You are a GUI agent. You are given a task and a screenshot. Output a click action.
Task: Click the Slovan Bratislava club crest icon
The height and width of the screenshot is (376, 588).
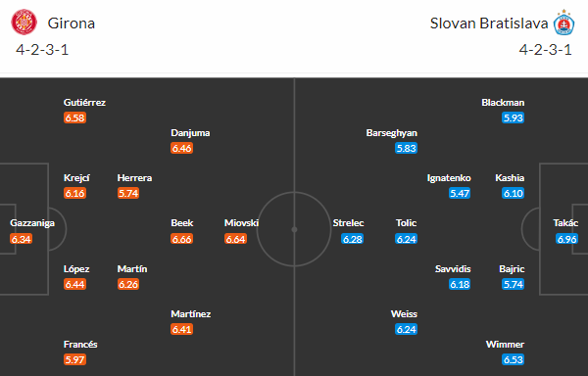pos(563,23)
